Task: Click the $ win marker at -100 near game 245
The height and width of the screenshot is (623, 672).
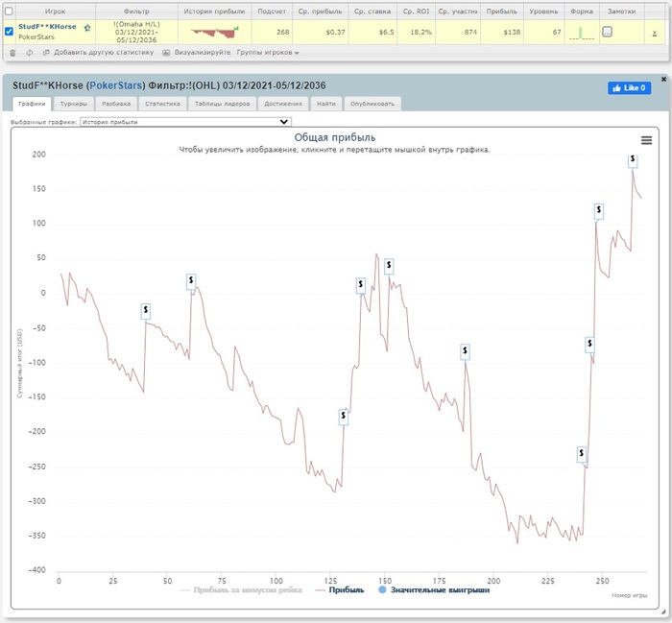Action: coord(590,344)
